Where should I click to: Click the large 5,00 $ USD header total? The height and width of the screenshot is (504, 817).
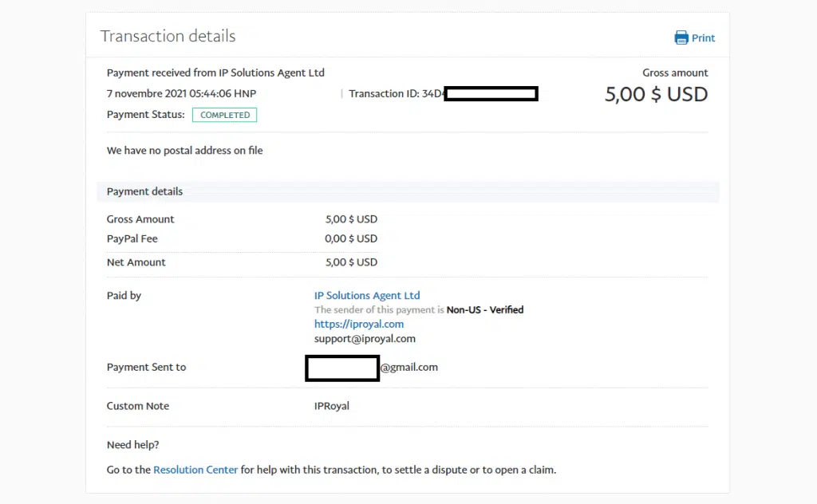656,94
